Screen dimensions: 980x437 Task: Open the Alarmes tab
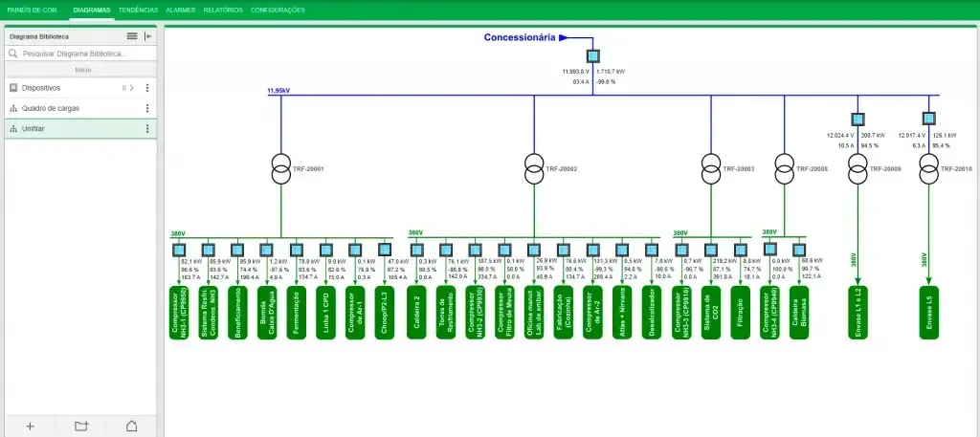point(181,10)
